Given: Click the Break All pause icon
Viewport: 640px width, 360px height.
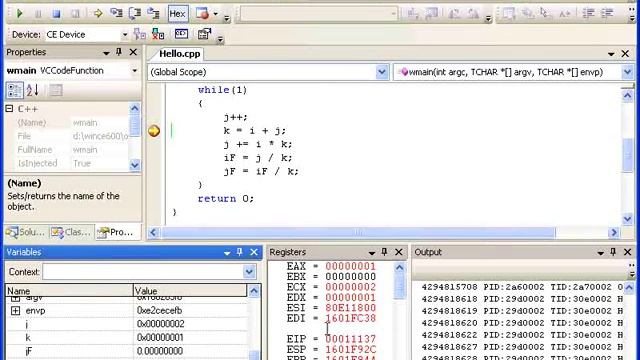Looking at the screenshot, I should [38, 13].
